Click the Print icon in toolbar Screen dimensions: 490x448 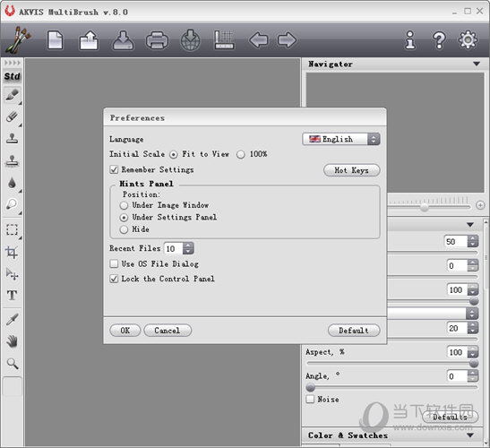pyautogui.click(x=157, y=40)
